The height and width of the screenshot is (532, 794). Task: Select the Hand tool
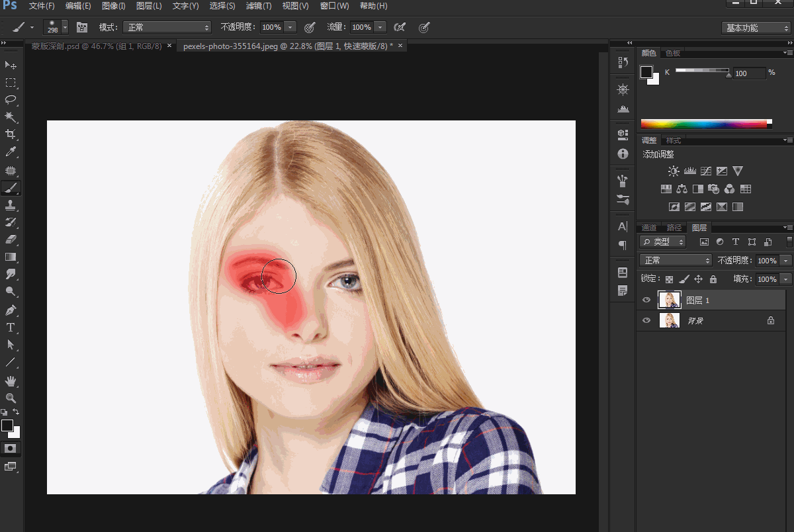coord(11,380)
